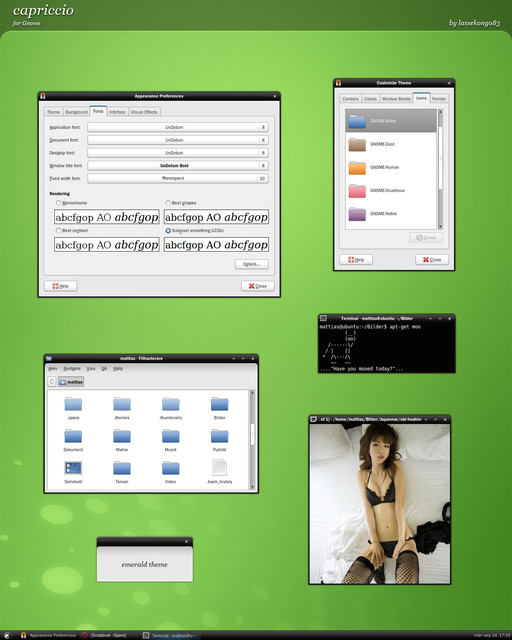Open the Application font chooser
512x640 pixels.
(x=178, y=127)
